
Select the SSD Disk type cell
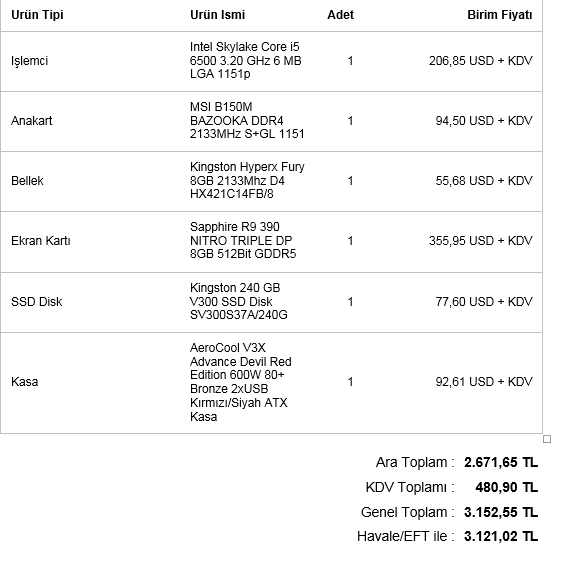(x=37, y=302)
